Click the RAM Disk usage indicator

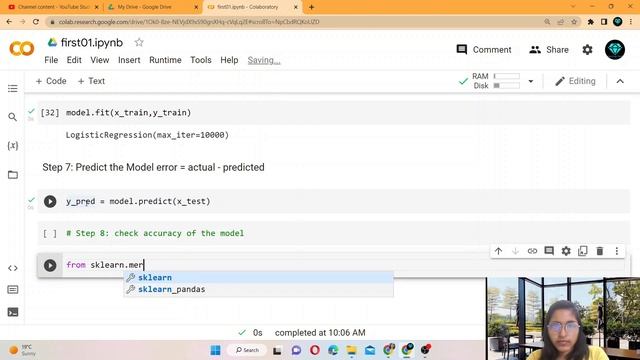pos(496,81)
